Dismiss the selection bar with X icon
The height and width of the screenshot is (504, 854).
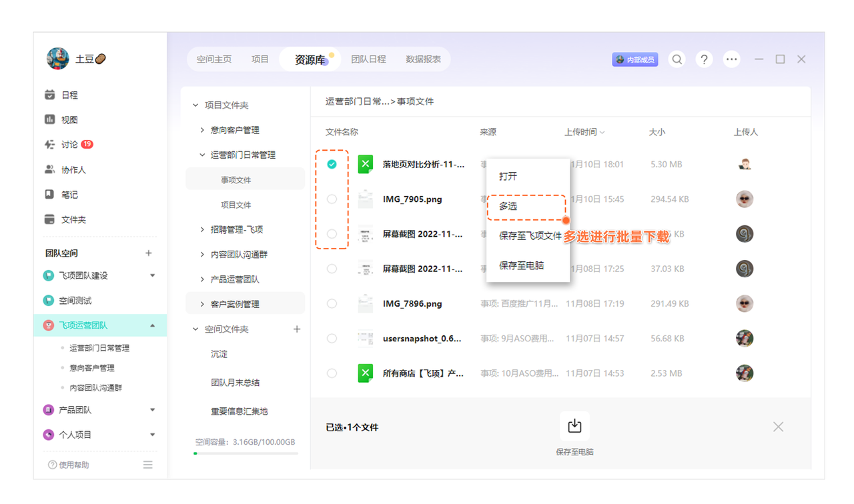point(778,427)
